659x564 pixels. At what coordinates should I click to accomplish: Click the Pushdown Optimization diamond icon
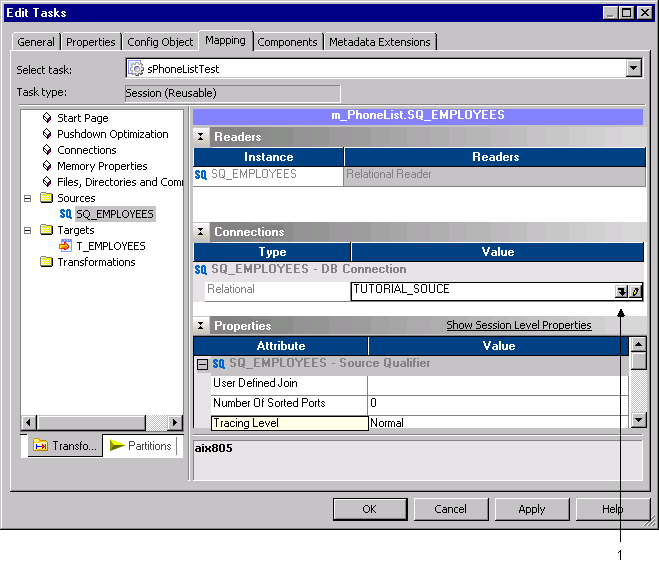(46, 134)
